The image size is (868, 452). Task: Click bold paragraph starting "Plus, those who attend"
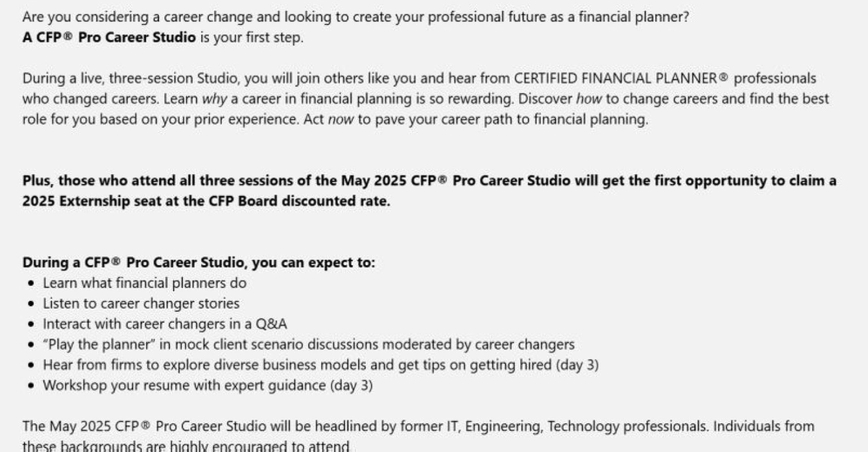point(429,191)
